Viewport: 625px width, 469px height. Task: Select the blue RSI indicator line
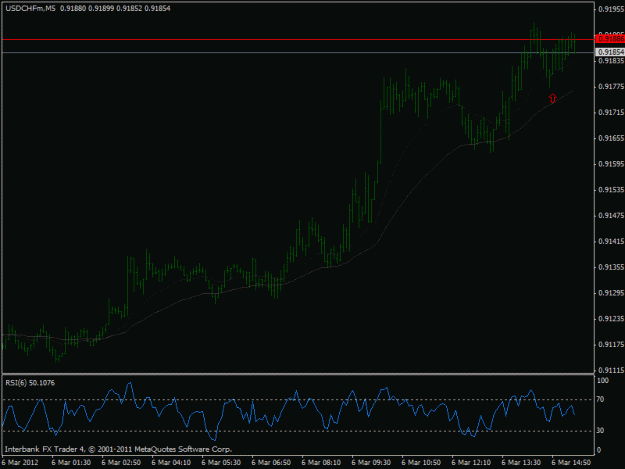(289, 412)
